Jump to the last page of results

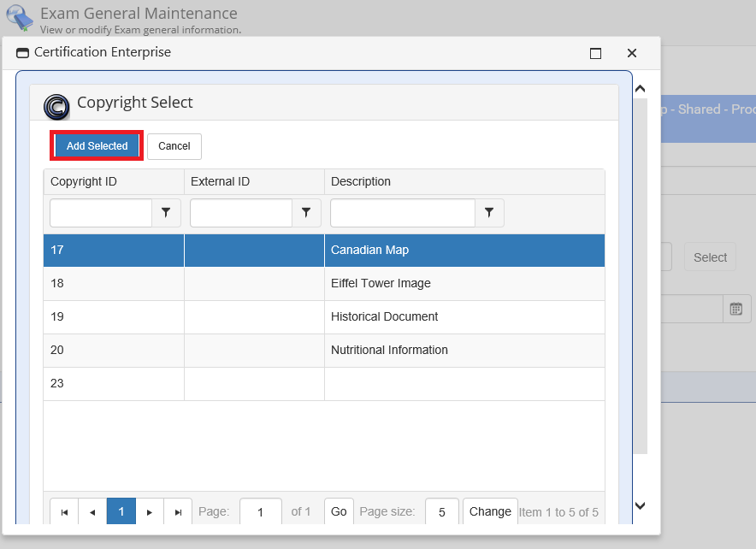(178, 512)
